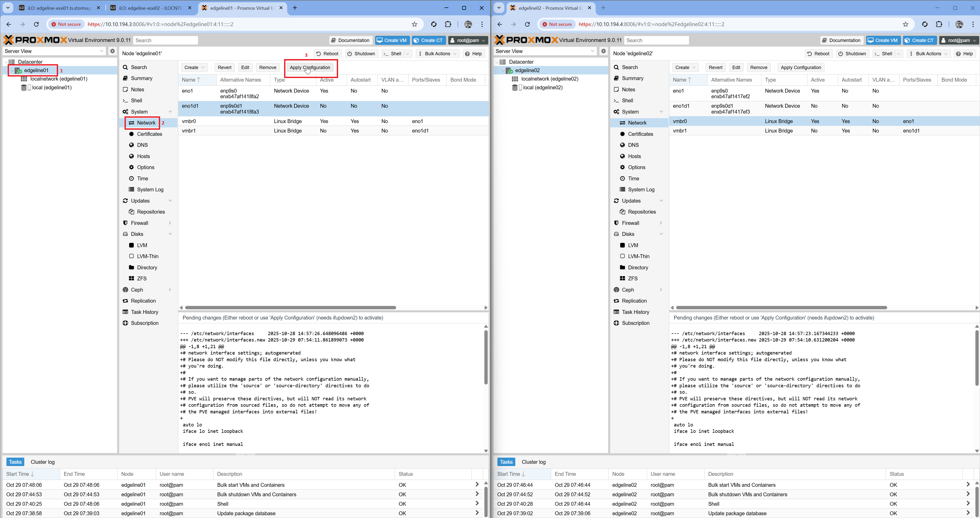Expand Ceph section in edgeline02 menu
The width and height of the screenshot is (980, 518).
point(661,290)
